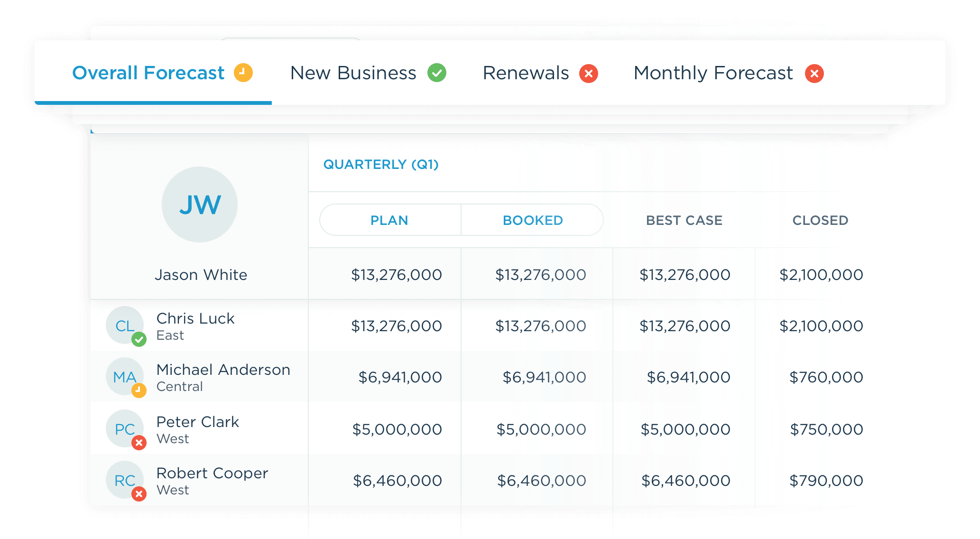The image size is (980, 539).
Task: Click the green check icon beside New Business
Action: pyautogui.click(x=437, y=73)
